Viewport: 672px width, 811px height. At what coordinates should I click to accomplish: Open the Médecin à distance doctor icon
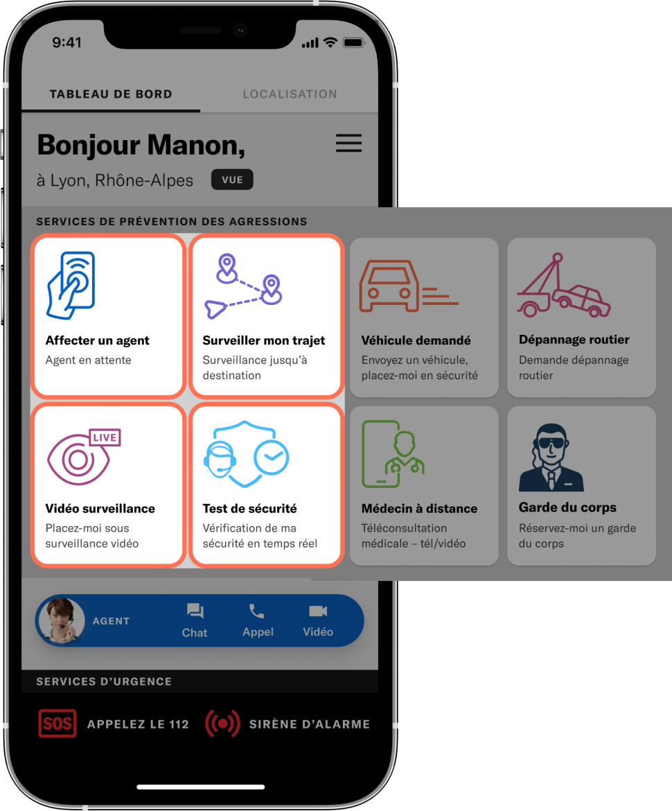pyautogui.click(x=394, y=454)
